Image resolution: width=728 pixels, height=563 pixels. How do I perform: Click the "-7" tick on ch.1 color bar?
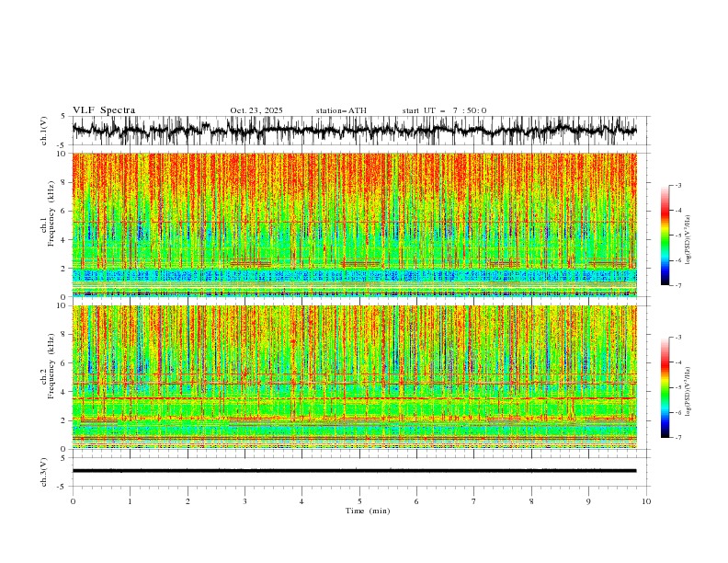point(677,285)
